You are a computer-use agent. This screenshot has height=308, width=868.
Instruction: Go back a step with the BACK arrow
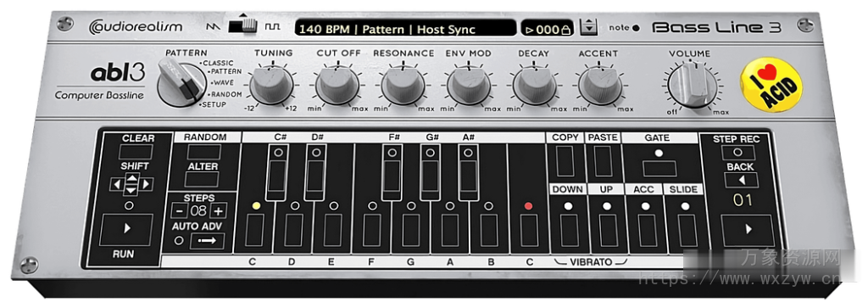[x=741, y=180]
